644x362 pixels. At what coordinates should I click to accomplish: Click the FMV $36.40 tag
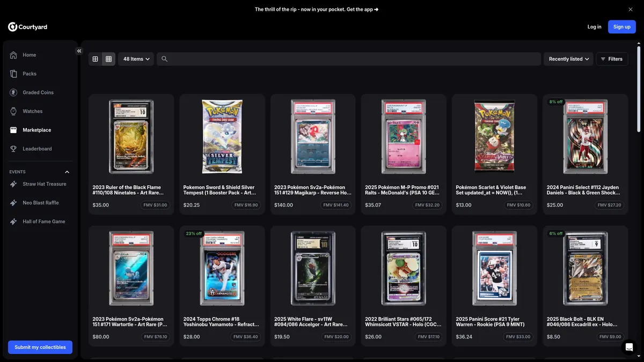pyautogui.click(x=246, y=337)
